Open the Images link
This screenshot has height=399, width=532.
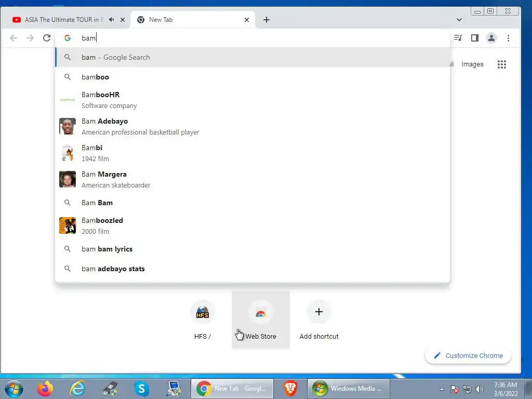point(472,64)
